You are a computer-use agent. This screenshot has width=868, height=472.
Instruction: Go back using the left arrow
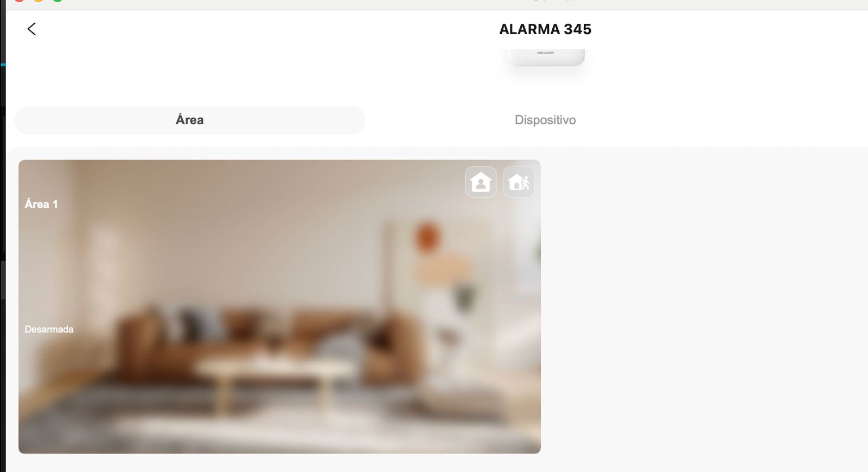31,29
